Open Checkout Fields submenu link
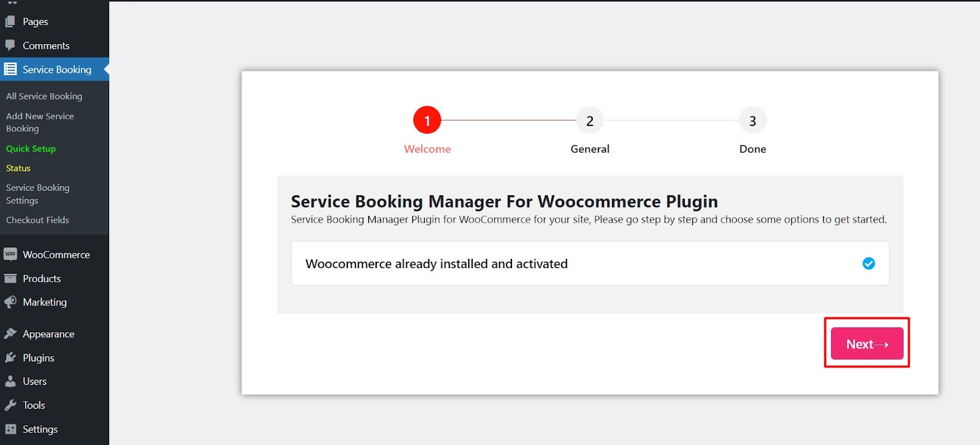Viewport: 980px width, 445px height. click(37, 220)
